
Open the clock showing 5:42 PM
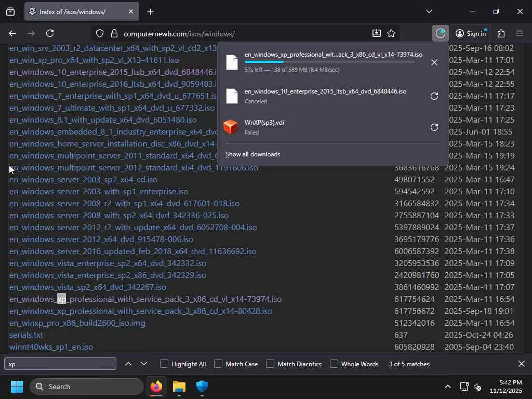pos(506,387)
